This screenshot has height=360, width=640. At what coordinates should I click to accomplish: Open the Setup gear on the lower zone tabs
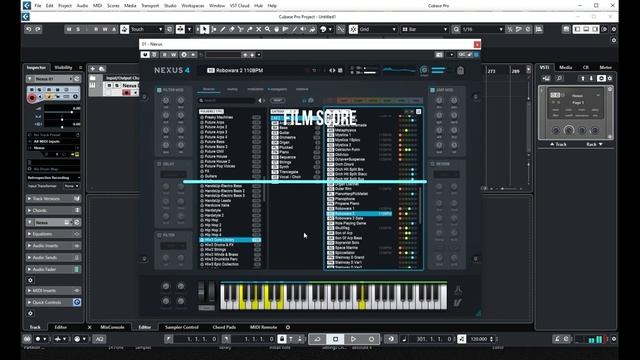coord(288,327)
